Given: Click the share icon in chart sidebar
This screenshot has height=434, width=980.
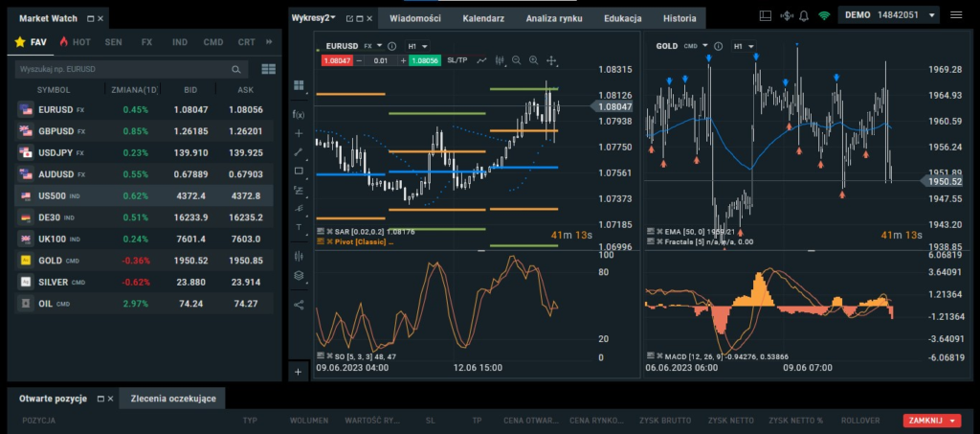Looking at the screenshot, I should (298, 306).
